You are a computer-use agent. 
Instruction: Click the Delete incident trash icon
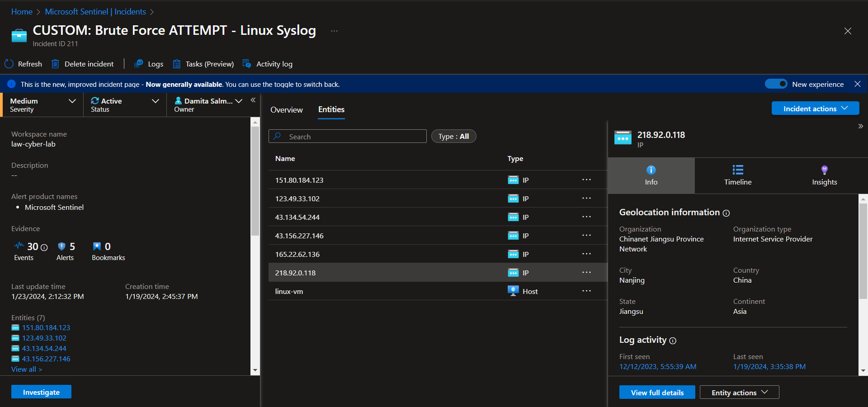[x=55, y=64]
